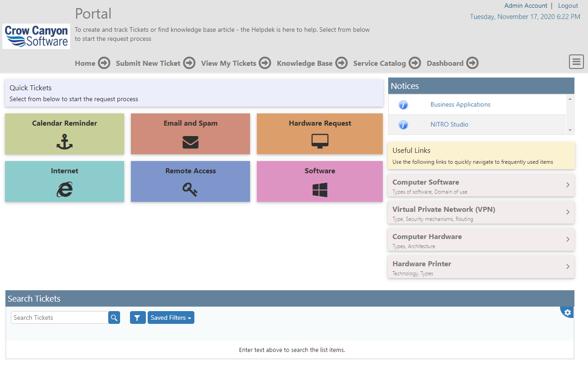
Task: Click the Portal page heading
Action: tap(93, 13)
